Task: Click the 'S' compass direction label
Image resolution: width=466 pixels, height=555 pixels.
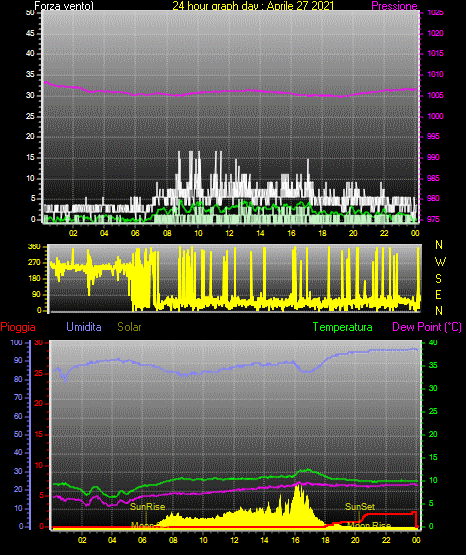Action: click(438, 279)
